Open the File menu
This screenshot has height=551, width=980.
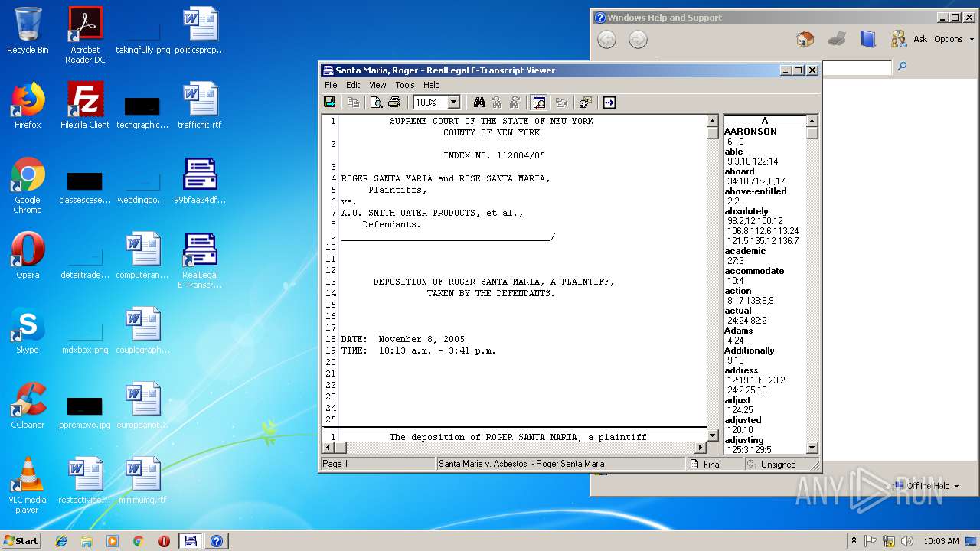(x=331, y=85)
